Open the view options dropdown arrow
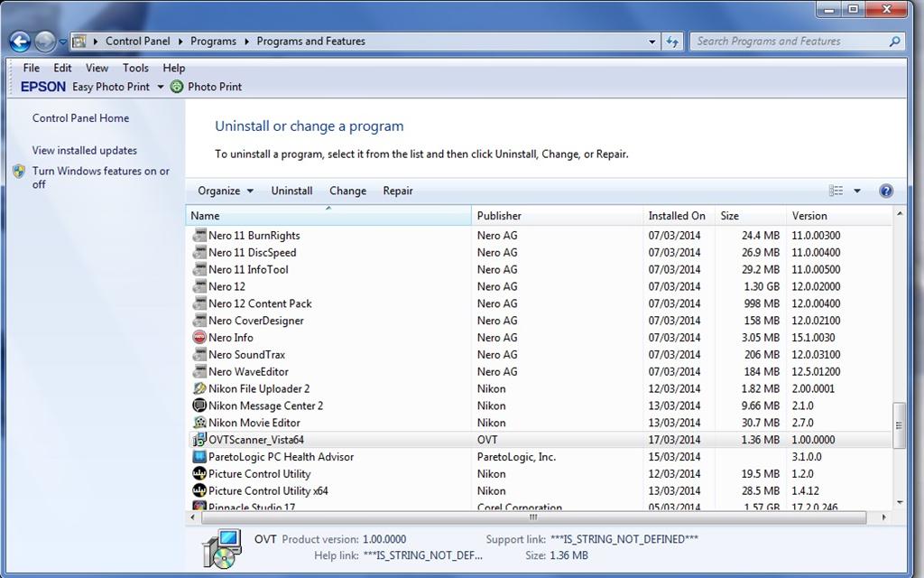 (857, 191)
